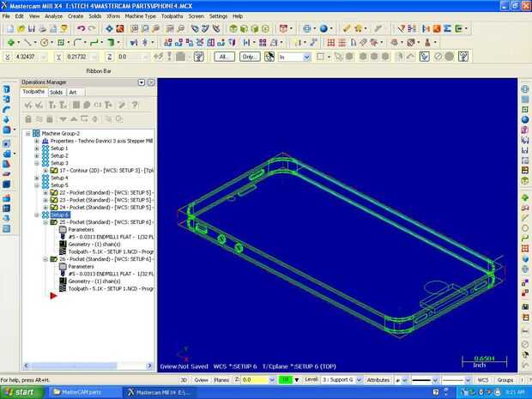This screenshot has height=399, width=532.
Task: Click the Create circle tool icon
Action: [x=44, y=43]
